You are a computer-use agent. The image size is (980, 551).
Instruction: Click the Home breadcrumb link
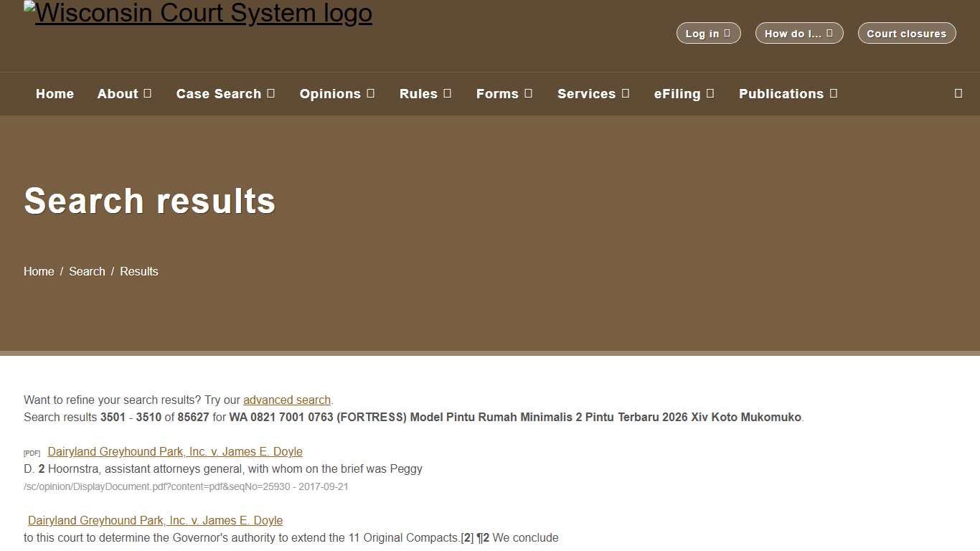click(x=39, y=271)
